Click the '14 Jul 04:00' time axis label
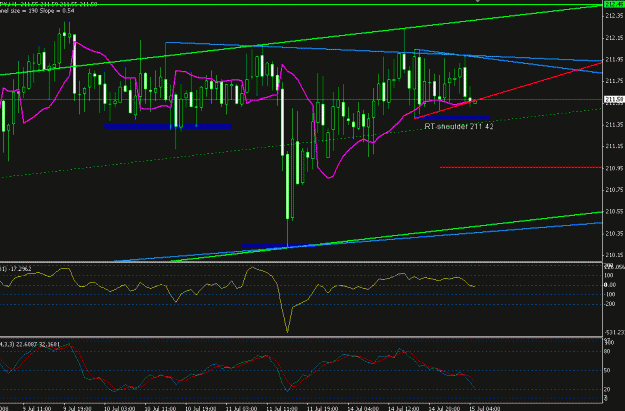 coord(363,408)
